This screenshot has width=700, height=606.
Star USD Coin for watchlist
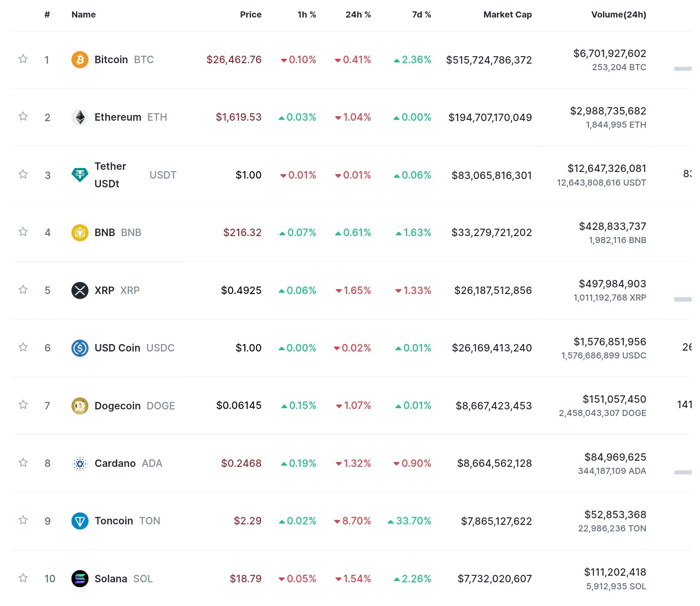[x=23, y=347]
